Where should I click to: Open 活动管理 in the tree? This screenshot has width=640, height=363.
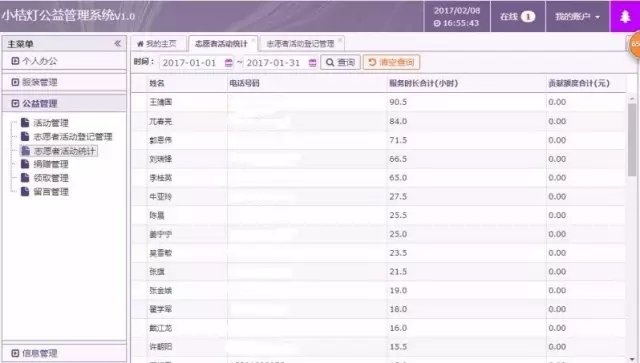point(51,123)
